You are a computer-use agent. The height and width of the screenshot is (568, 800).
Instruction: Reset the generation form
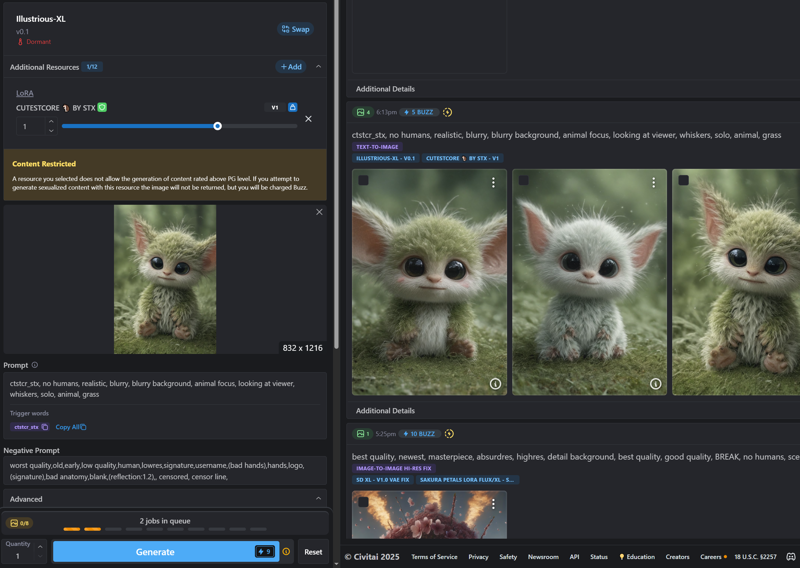coord(313,552)
